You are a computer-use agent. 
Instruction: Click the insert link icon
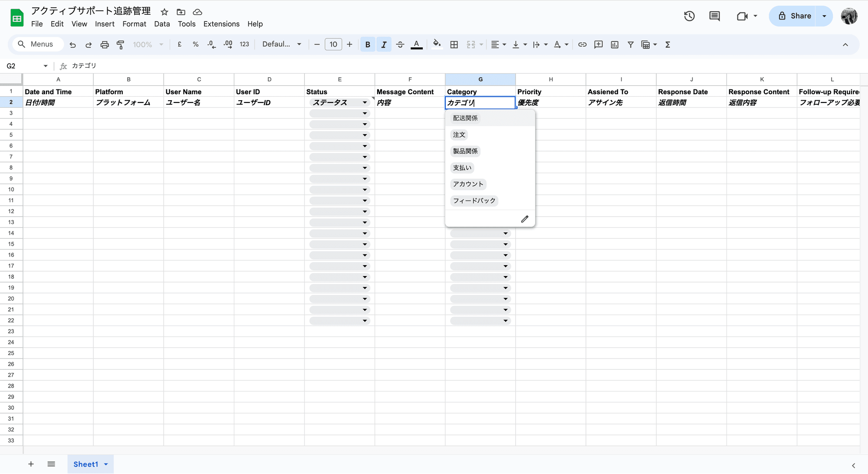coord(582,45)
